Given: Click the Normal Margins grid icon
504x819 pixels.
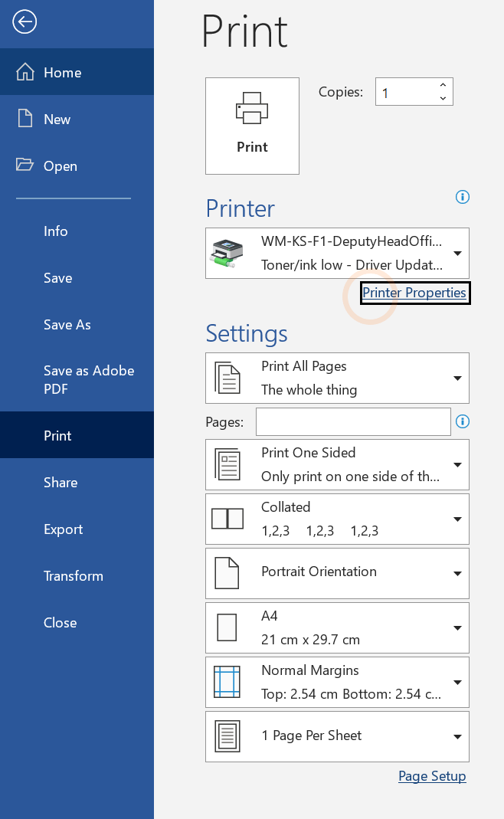Looking at the screenshot, I should 227,681.
